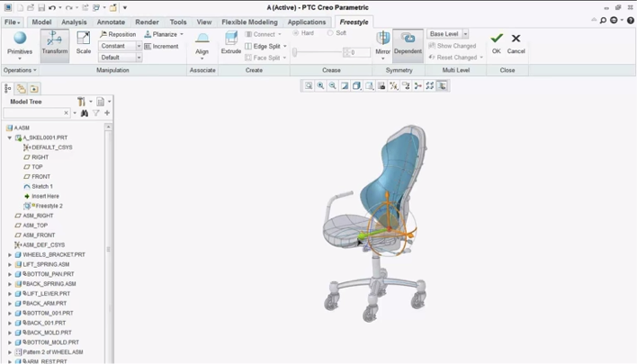Click the Cancel X icon
The width and height of the screenshot is (637, 364).
coord(516,40)
